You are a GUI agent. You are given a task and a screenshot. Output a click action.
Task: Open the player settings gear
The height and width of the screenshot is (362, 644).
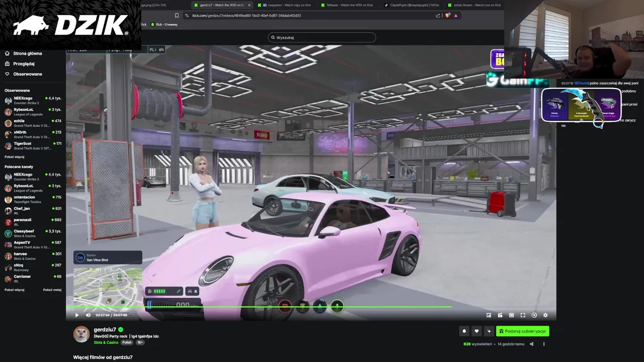pos(545,315)
